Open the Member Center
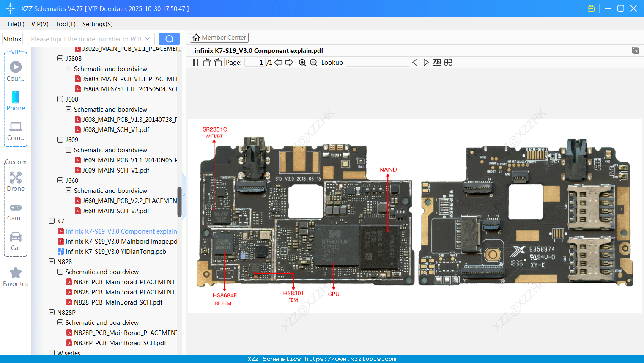Screen dimensions: 644x363 pos(219,37)
